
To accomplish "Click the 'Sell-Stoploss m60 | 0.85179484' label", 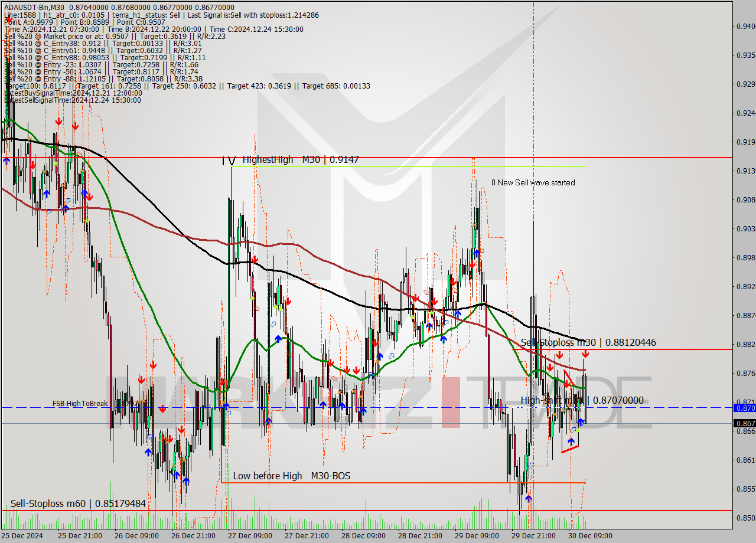I will (78, 503).
